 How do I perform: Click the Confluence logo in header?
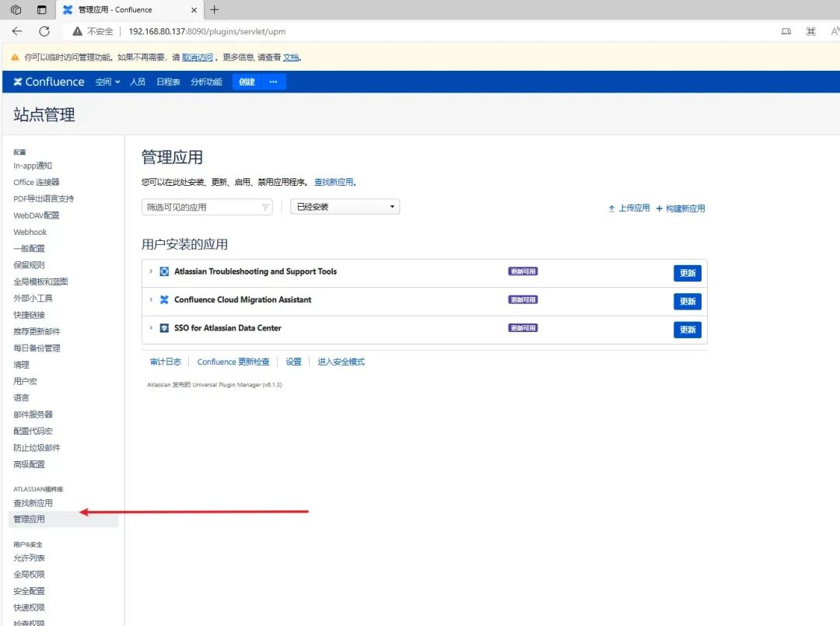pyautogui.click(x=49, y=82)
